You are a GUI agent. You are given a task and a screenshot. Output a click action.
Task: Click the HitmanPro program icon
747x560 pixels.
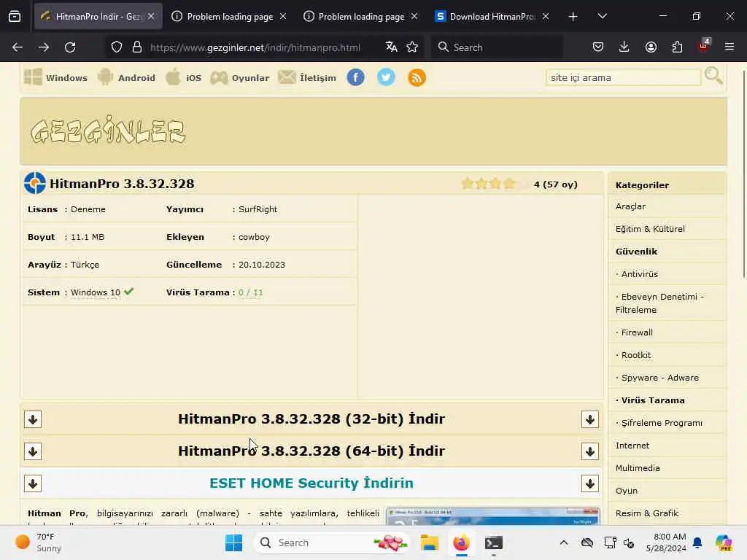35,183
